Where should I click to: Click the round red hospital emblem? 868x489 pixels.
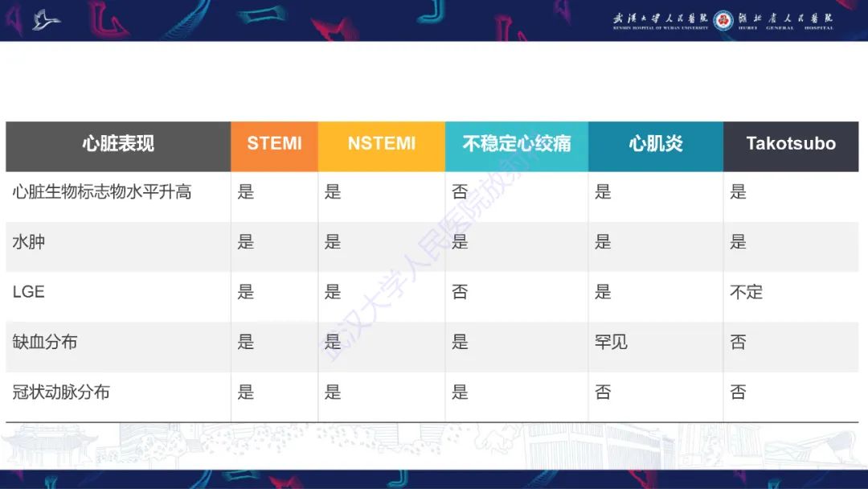coord(723,21)
